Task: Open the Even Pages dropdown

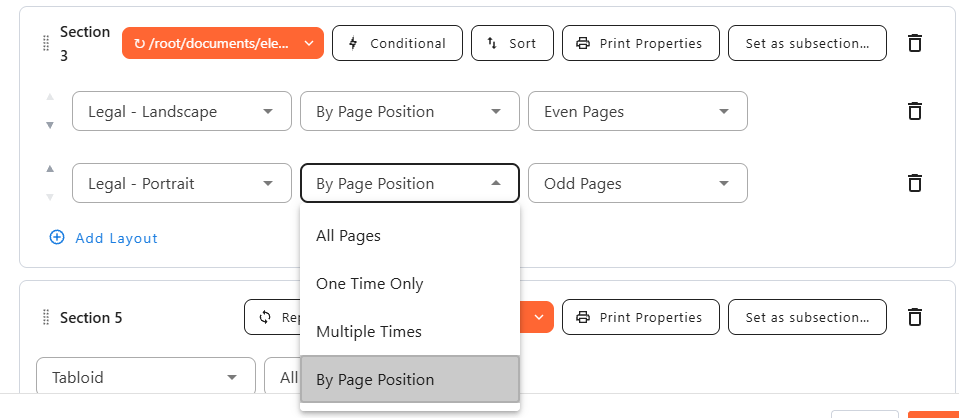Action: point(638,111)
